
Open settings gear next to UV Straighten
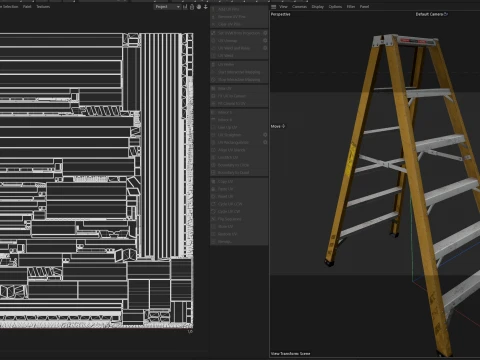coord(265,135)
